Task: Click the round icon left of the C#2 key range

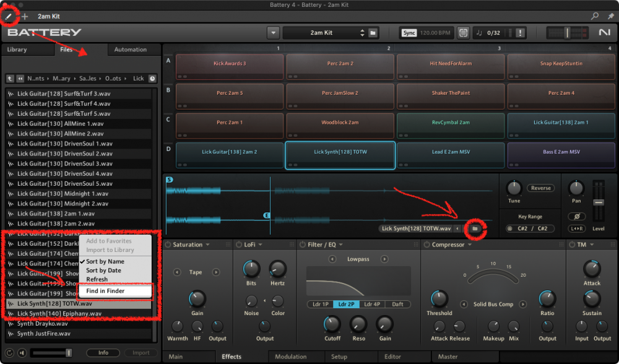Action: pos(509,228)
